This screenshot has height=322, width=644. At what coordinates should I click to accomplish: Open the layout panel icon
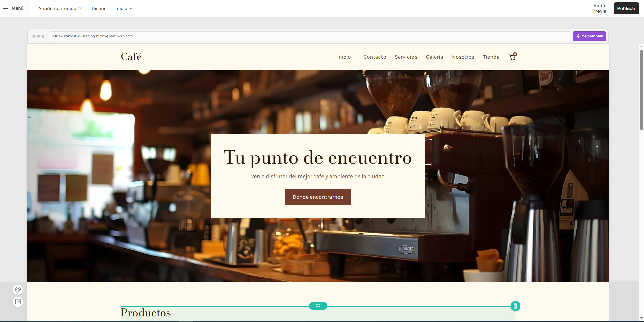[x=18, y=302]
